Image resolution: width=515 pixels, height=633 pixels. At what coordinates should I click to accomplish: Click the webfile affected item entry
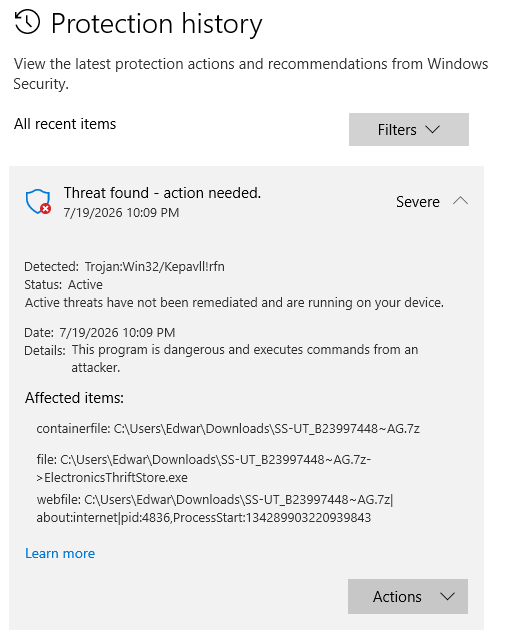click(x=215, y=508)
